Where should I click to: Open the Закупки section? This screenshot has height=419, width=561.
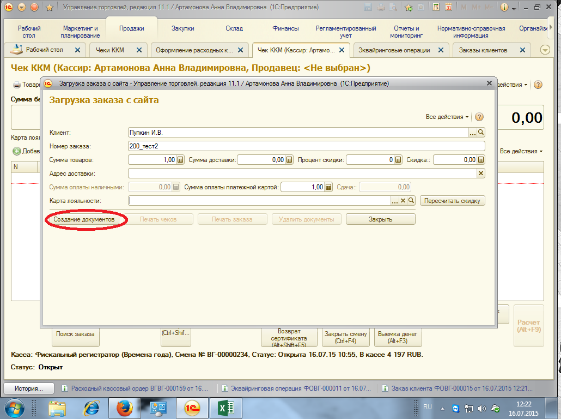[183, 28]
